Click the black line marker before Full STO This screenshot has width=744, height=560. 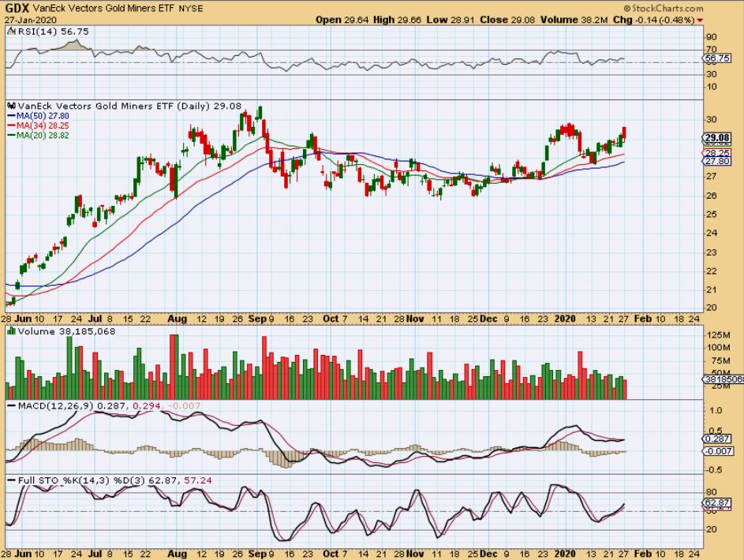click(x=11, y=480)
